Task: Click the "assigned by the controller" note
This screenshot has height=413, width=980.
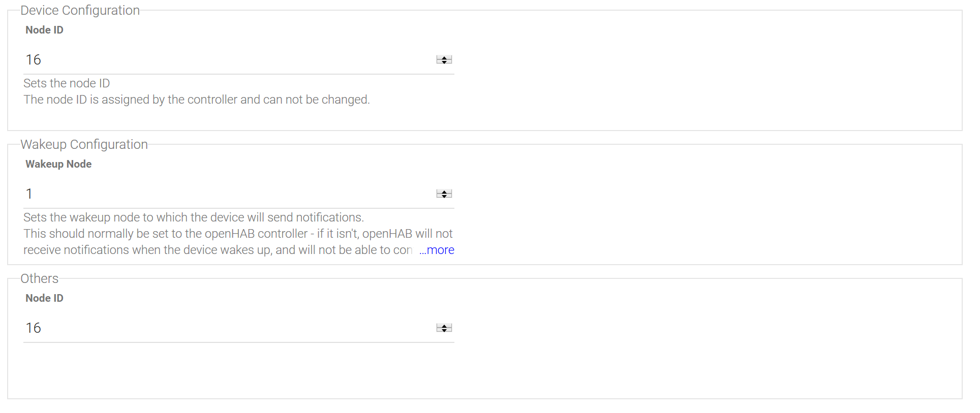Action: click(196, 100)
